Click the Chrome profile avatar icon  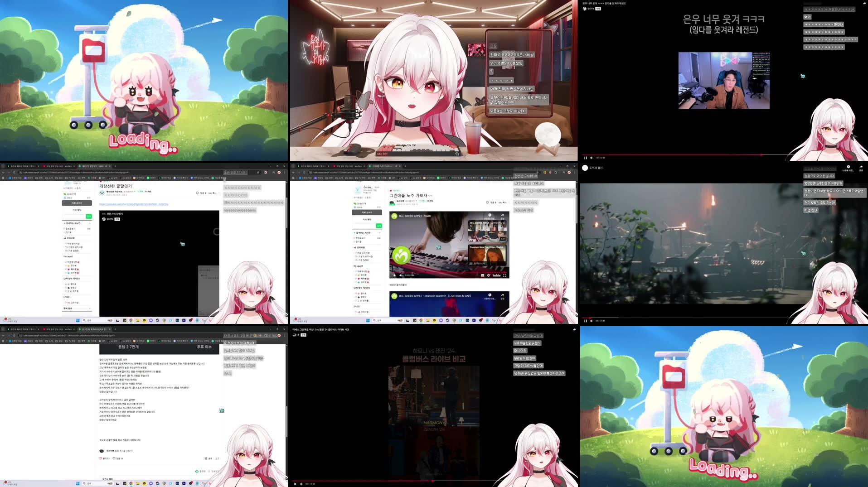point(279,172)
